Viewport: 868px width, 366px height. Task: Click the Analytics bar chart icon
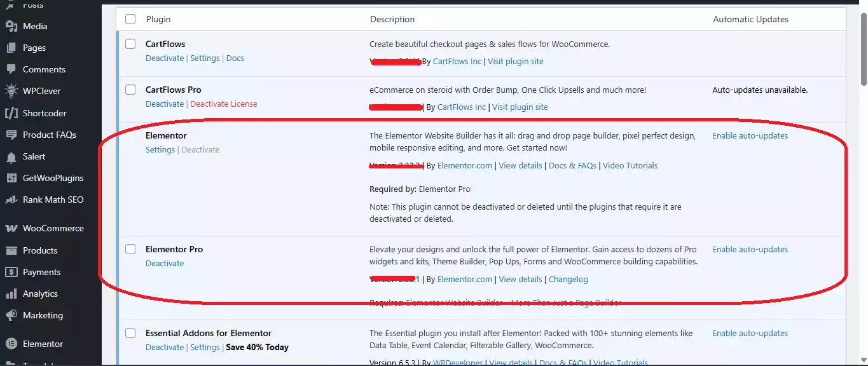coord(11,294)
